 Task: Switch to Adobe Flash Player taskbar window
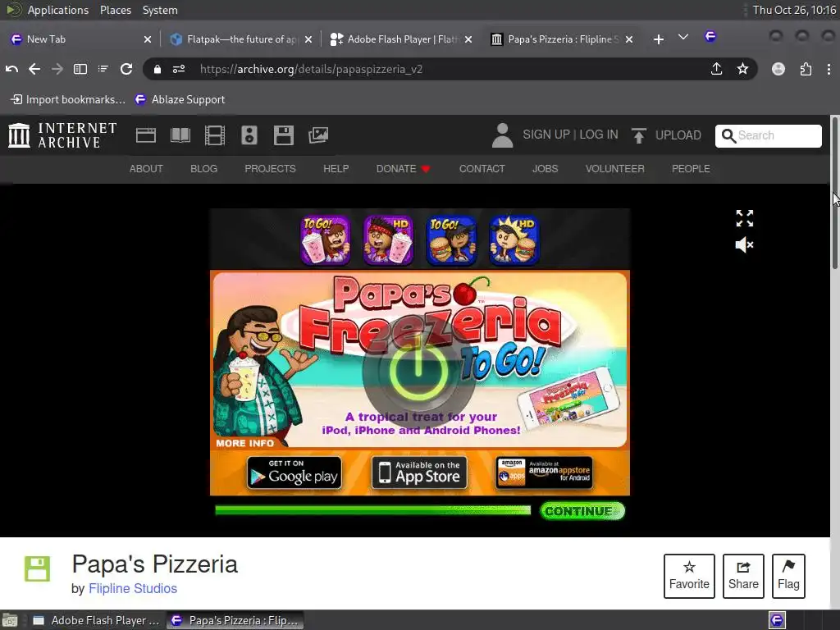click(96, 620)
